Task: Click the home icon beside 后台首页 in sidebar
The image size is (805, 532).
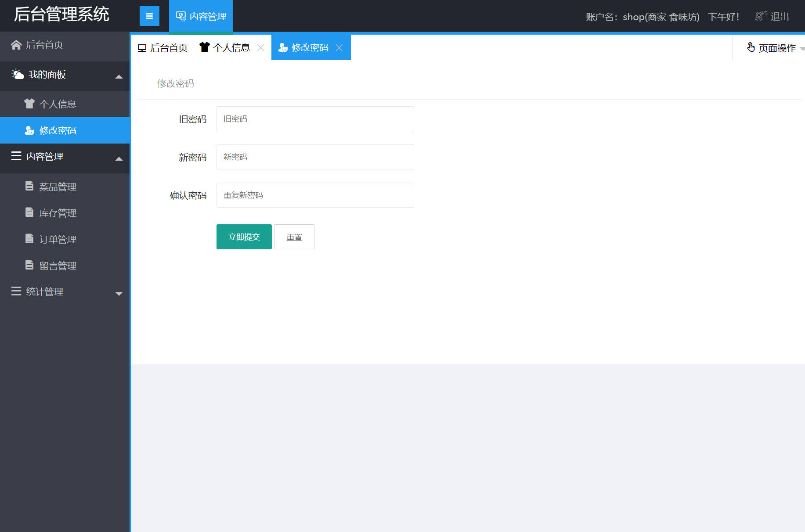Action: tap(16, 45)
